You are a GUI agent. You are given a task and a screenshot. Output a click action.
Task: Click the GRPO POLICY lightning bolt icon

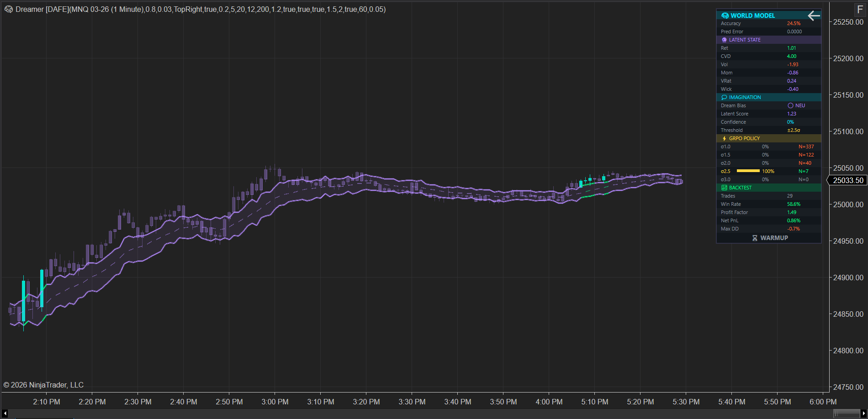click(725, 138)
